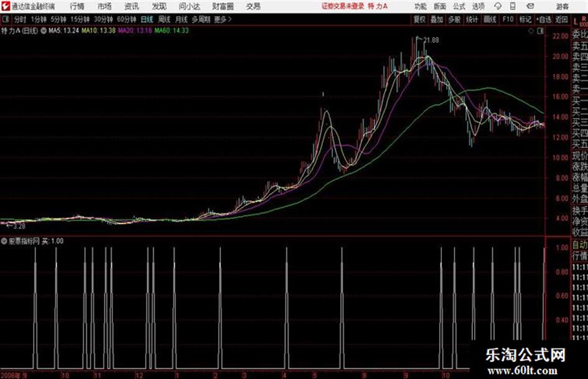Viewport: 588px width, 379px height.
Task: Click the 22.00 price axis label
Action: (560, 36)
